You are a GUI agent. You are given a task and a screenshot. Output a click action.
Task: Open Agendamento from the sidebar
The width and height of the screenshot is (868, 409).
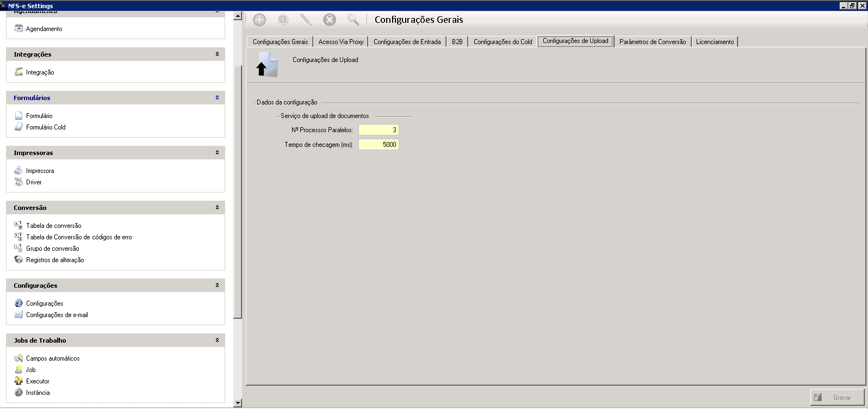(44, 29)
